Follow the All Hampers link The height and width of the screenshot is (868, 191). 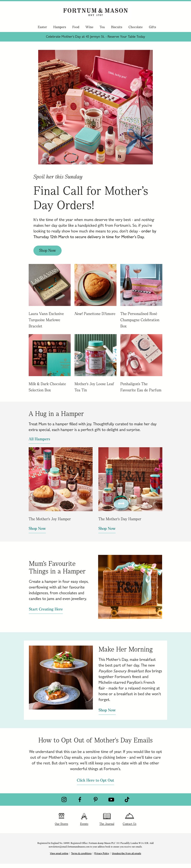(39, 439)
